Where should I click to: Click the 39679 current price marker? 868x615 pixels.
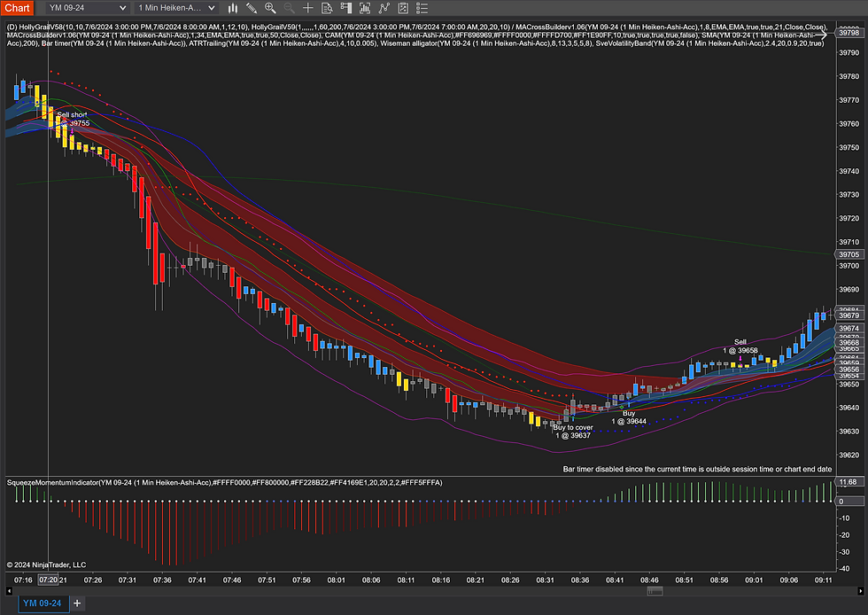(x=849, y=315)
